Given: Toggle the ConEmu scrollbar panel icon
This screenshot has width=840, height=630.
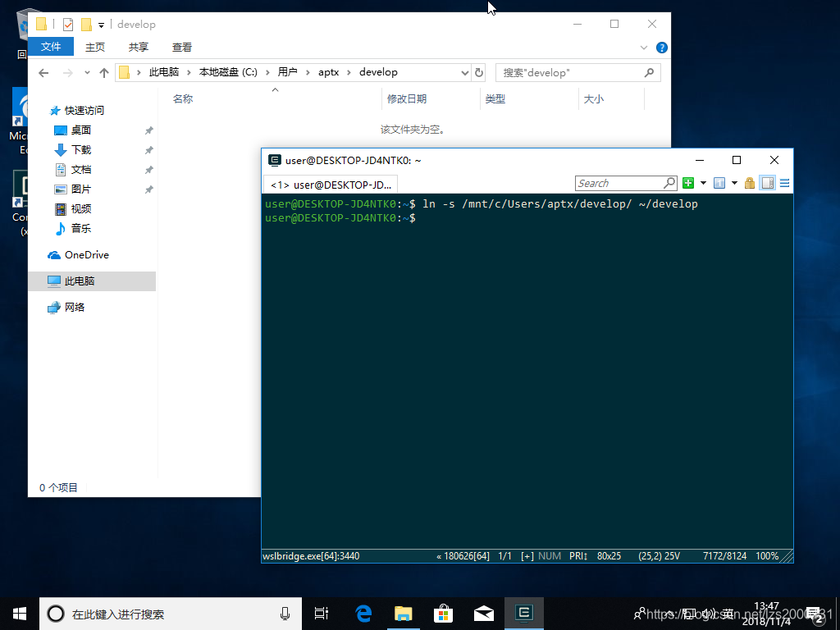Looking at the screenshot, I should 768,183.
